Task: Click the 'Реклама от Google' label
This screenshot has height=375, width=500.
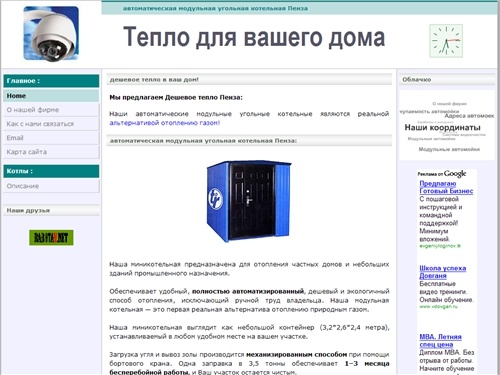Action: click(442, 174)
